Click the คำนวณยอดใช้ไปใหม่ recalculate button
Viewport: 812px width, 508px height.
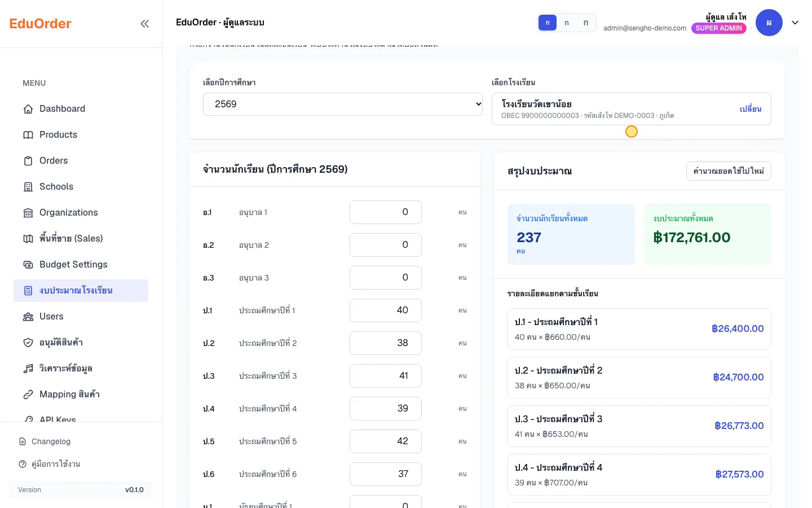[729, 171]
